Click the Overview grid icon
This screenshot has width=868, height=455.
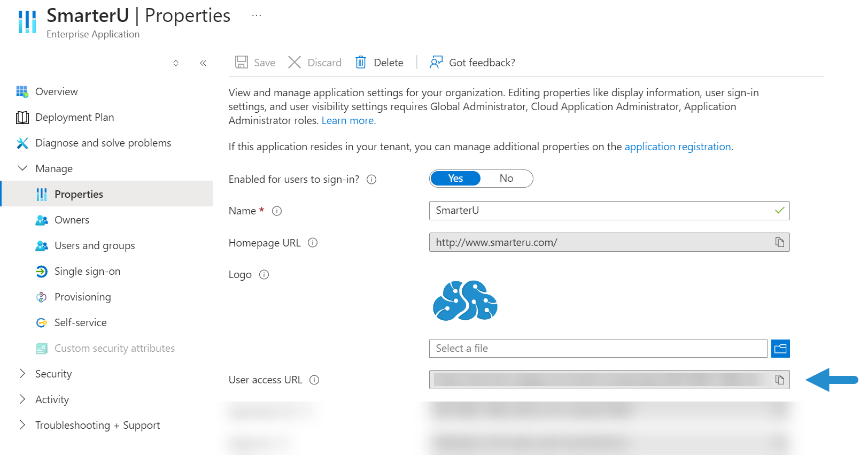click(x=22, y=91)
